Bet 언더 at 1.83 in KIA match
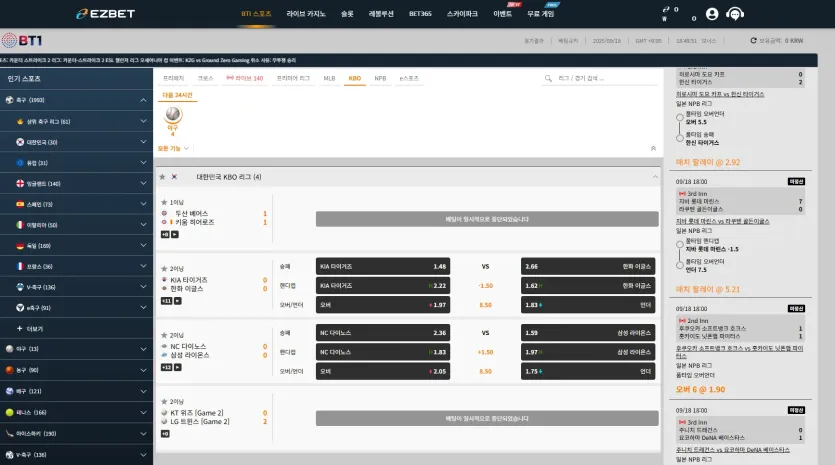The height and width of the screenshot is (465, 835). (x=588, y=305)
